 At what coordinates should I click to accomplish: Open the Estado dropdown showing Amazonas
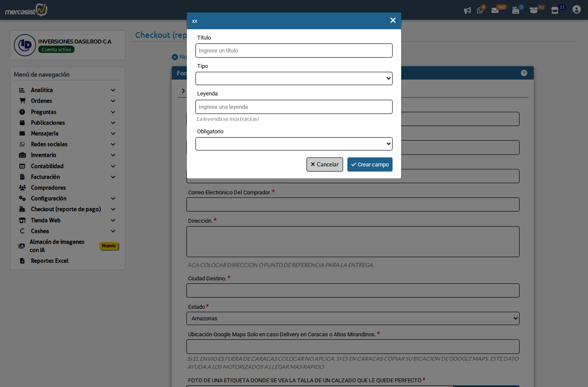[x=353, y=319]
